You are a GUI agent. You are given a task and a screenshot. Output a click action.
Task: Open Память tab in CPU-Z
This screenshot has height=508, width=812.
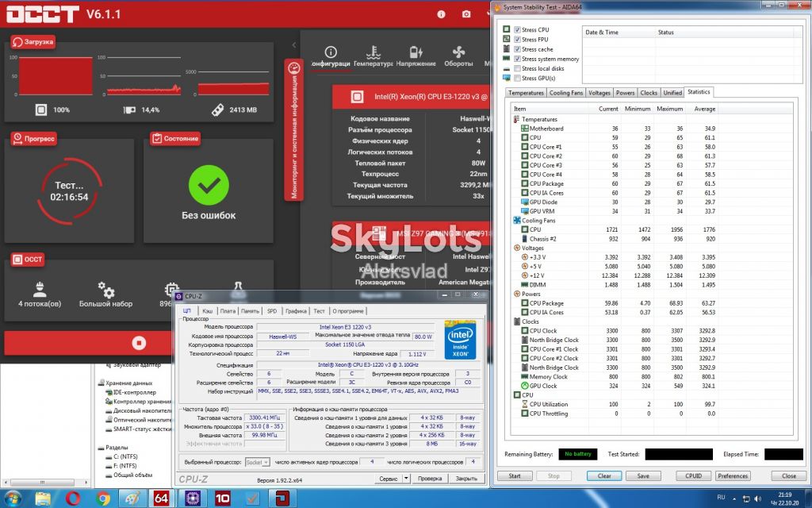pos(250,311)
